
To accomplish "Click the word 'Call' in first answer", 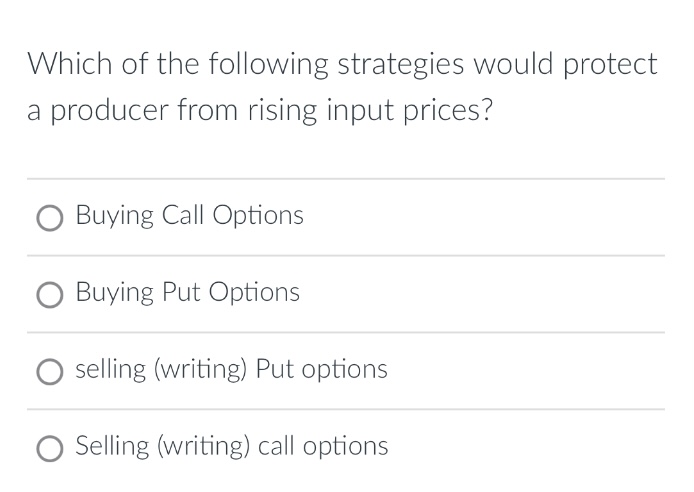I will tap(183, 215).
